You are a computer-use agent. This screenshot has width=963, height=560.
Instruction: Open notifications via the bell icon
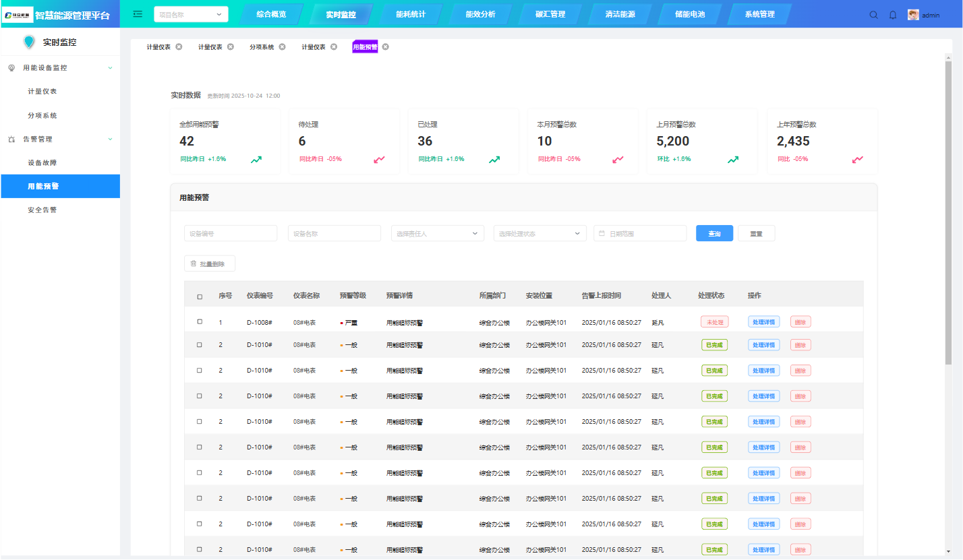point(893,15)
